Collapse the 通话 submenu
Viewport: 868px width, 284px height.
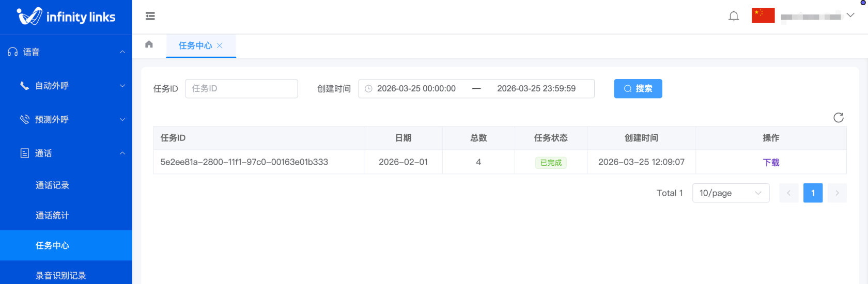click(x=122, y=153)
